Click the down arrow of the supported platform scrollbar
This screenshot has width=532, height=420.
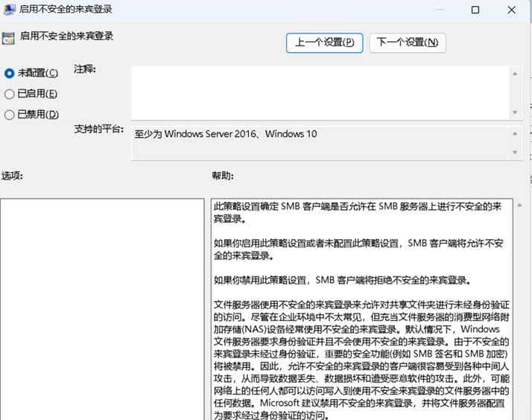[515, 152]
